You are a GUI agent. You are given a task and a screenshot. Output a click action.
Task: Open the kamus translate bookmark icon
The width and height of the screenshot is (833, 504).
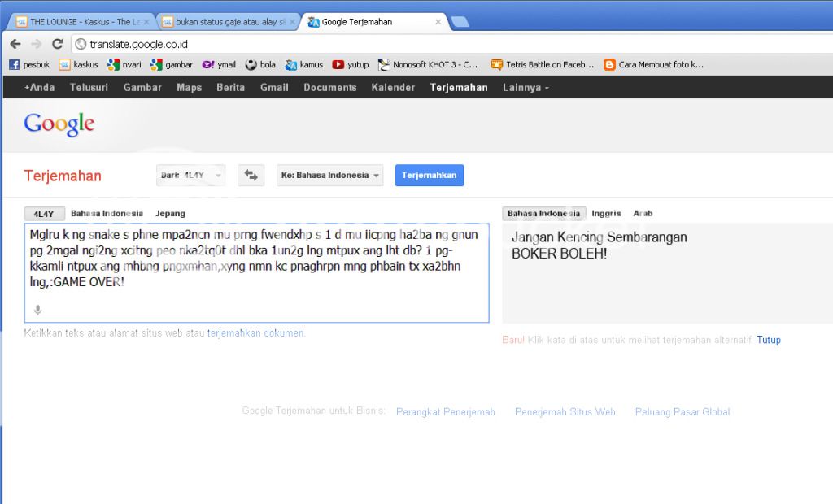(x=290, y=65)
